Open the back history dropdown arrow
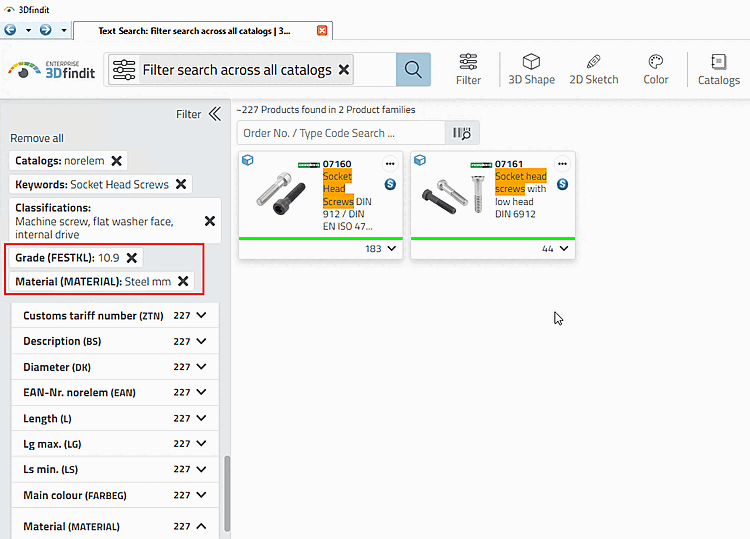750x539 pixels. pyautogui.click(x=28, y=31)
